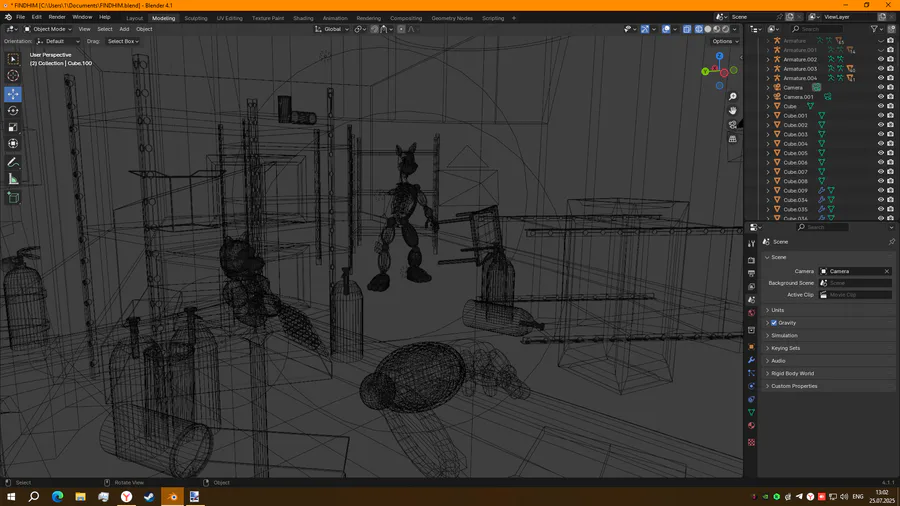This screenshot has width=900, height=506.
Task: Open the Object properties tab
Action: [751, 347]
